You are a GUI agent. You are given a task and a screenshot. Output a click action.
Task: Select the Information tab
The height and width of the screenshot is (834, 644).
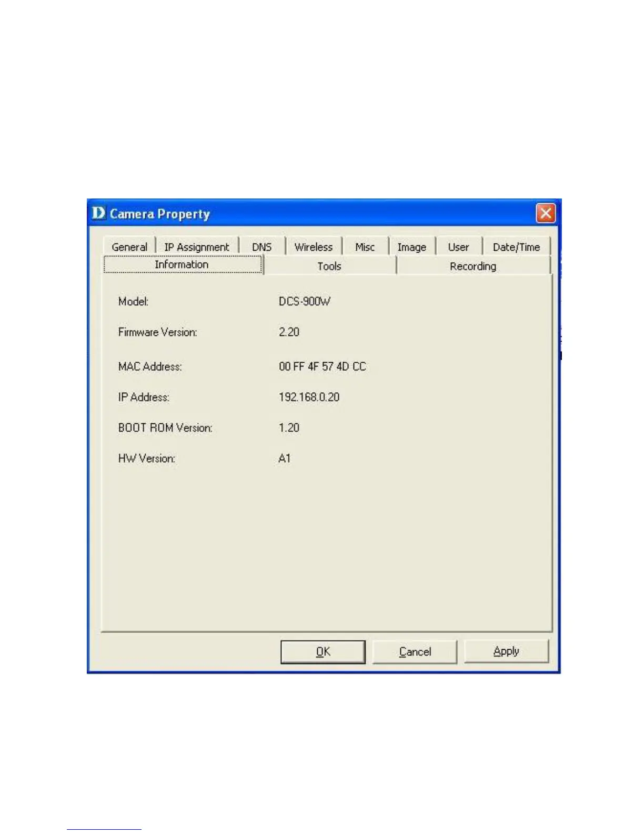182,265
